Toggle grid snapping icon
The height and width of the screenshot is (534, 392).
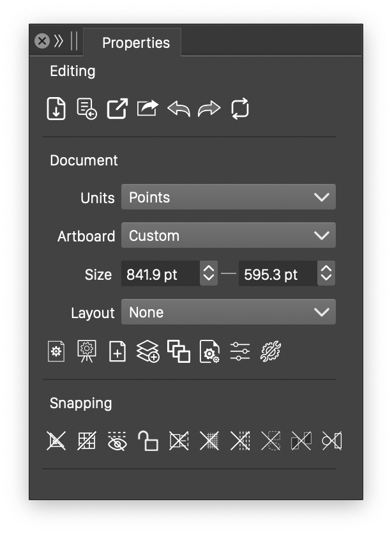click(x=87, y=441)
